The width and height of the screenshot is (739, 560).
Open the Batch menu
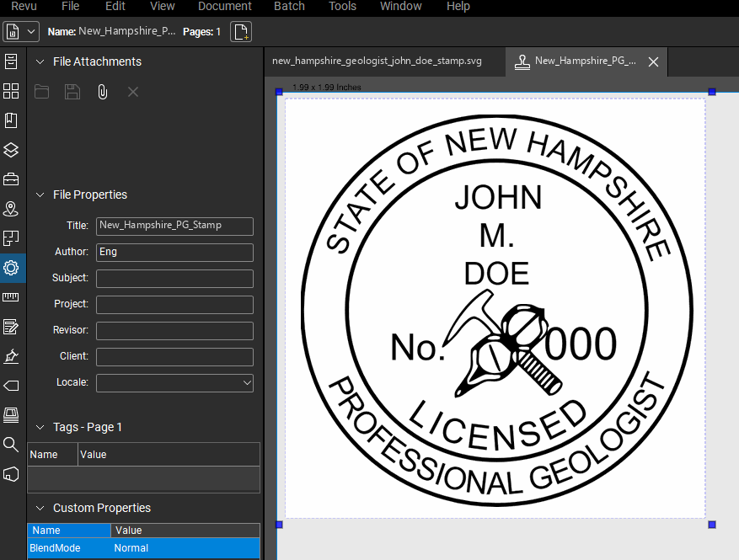coord(289,6)
